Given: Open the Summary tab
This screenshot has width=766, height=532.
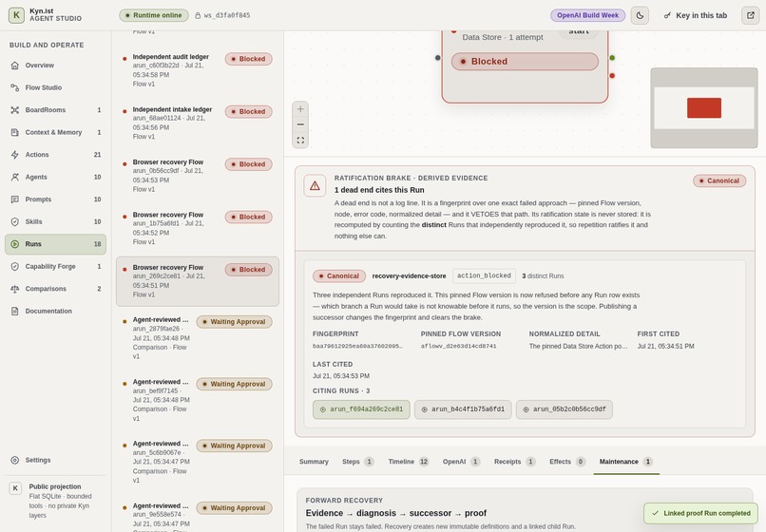Looking at the screenshot, I should pos(314,462).
